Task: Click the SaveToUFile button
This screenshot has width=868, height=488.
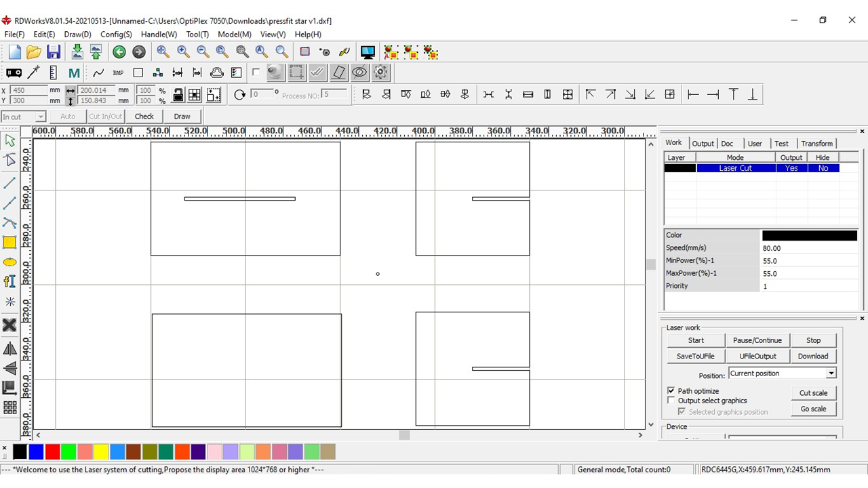Action: 696,356
